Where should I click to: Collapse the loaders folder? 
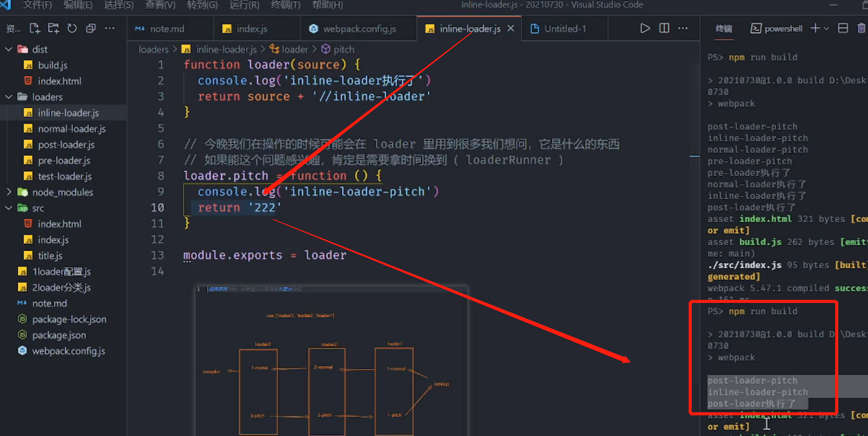pos(9,97)
